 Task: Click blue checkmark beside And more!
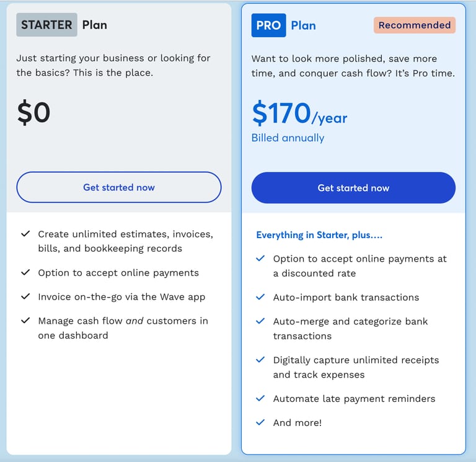coord(260,422)
